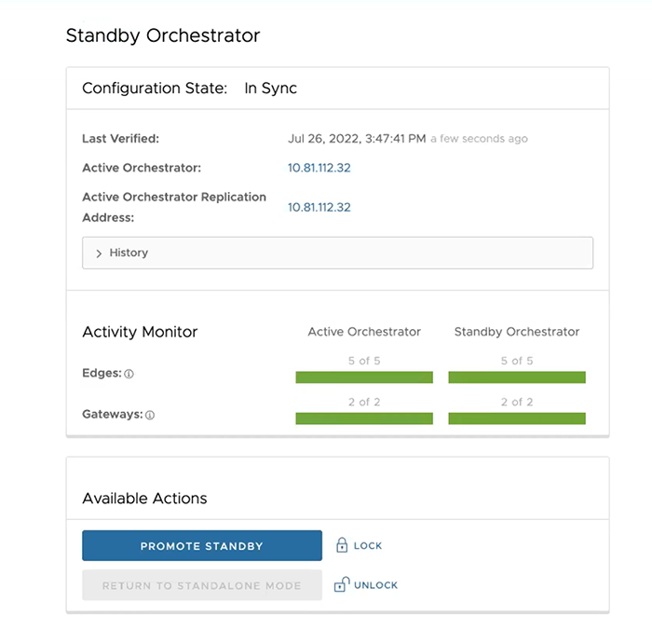
Task: Click the Active Orchestrator Gateways progress bar
Action: click(364, 418)
